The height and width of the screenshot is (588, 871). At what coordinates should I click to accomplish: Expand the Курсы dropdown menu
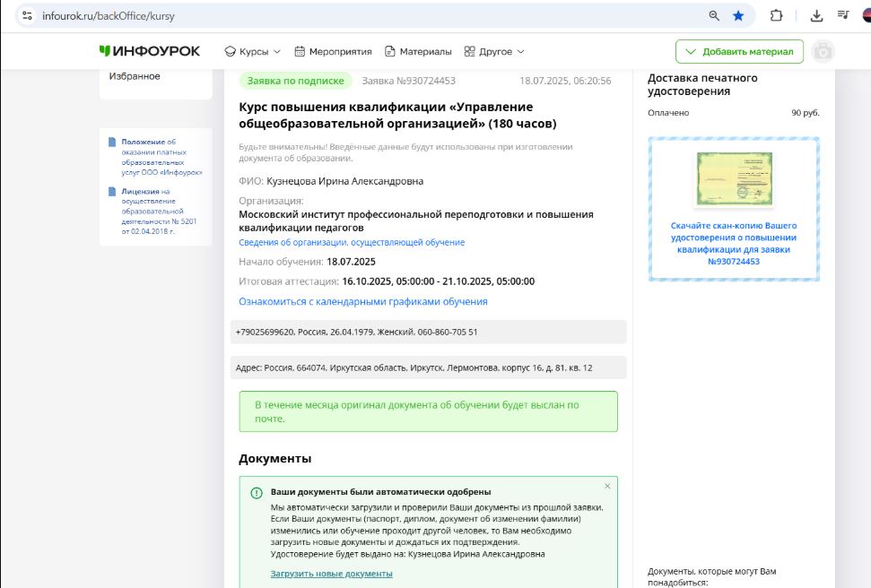(252, 51)
